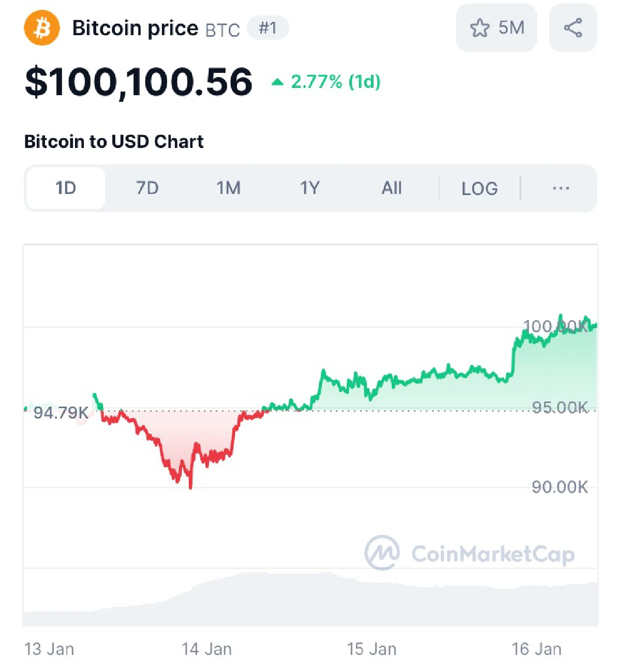Click the CoinMarketCap watermark logo
The width and height of the screenshot is (621, 672).
tap(382, 552)
